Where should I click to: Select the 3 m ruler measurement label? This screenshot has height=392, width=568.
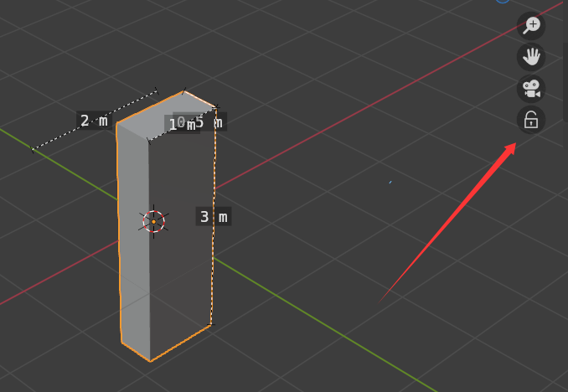(x=214, y=217)
